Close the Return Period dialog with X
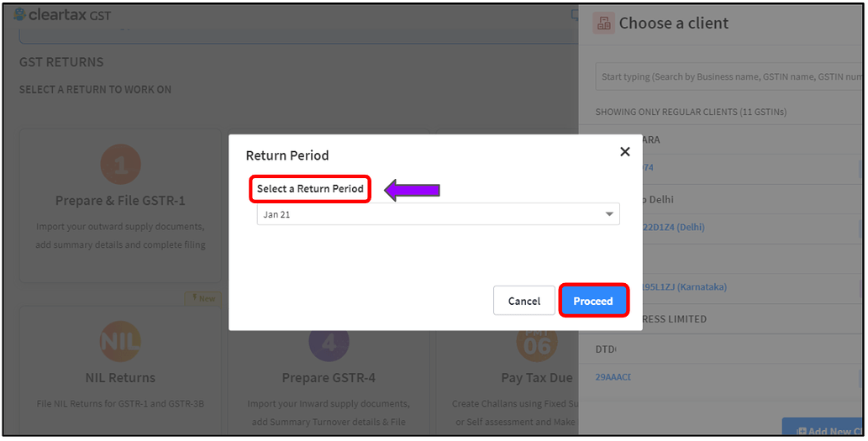The image size is (868, 441). [x=625, y=151]
